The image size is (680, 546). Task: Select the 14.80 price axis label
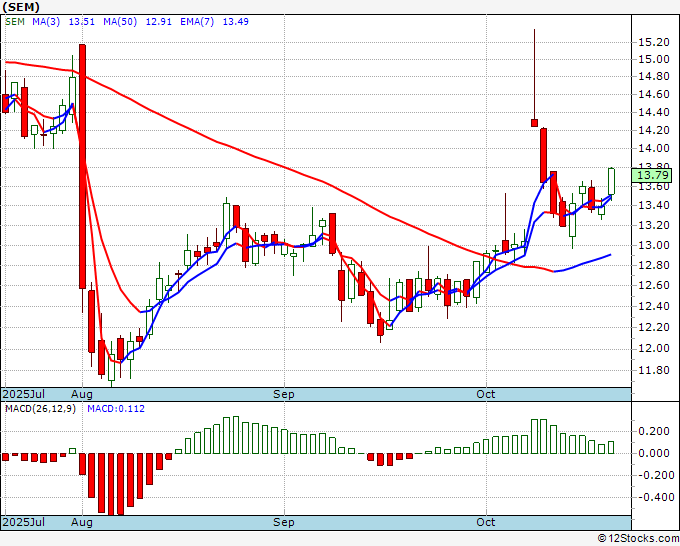(x=654, y=77)
